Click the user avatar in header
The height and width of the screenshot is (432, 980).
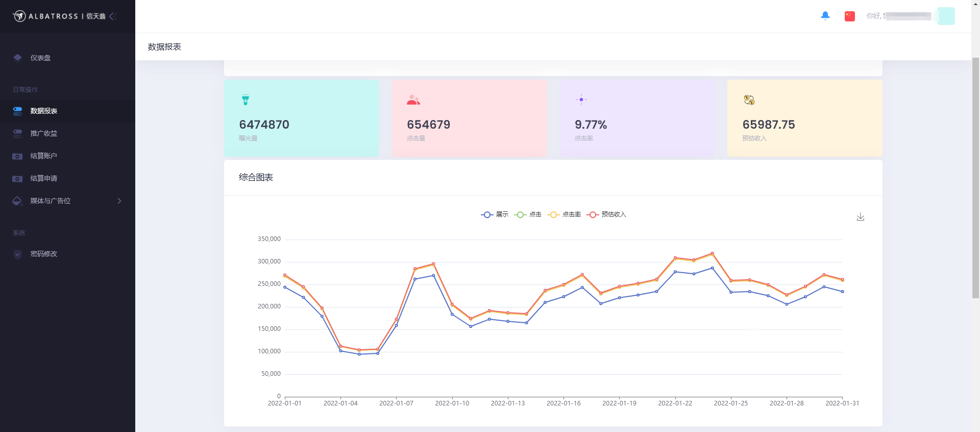946,16
